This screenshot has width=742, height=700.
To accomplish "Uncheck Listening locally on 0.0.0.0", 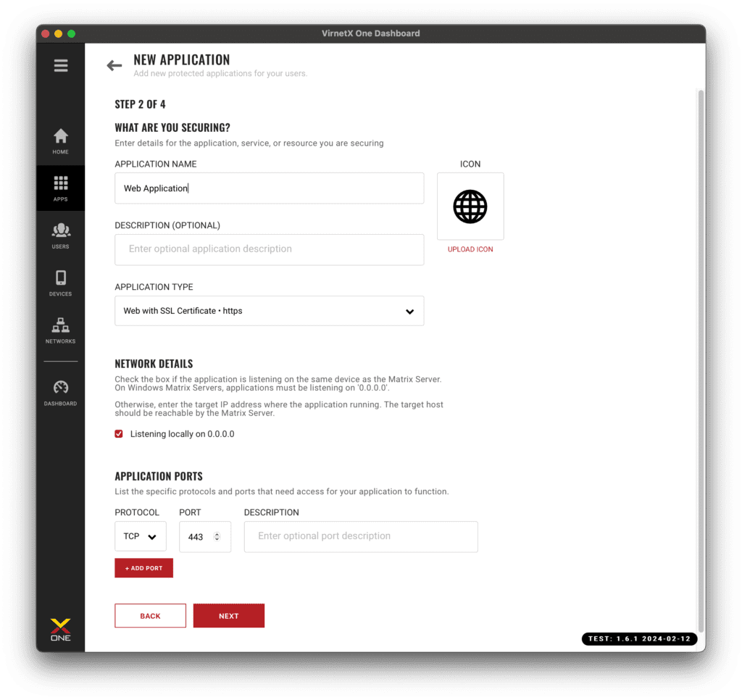I will [x=119, y=434].
